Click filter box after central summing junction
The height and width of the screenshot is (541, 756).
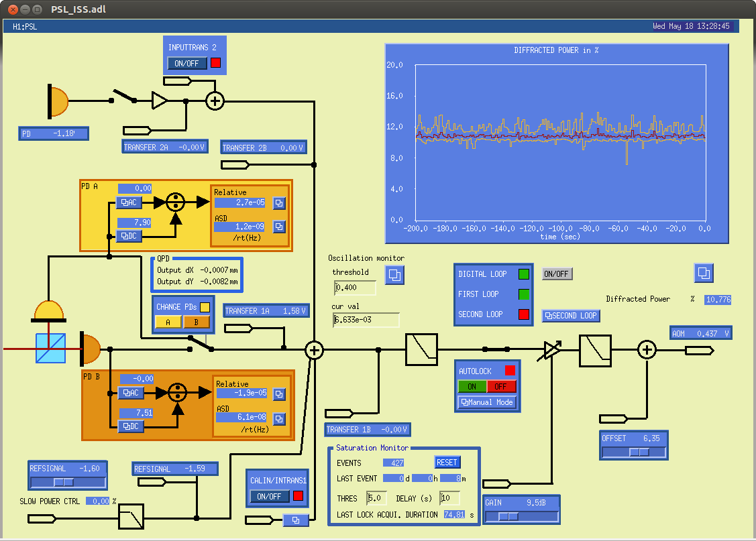[421, 350]
